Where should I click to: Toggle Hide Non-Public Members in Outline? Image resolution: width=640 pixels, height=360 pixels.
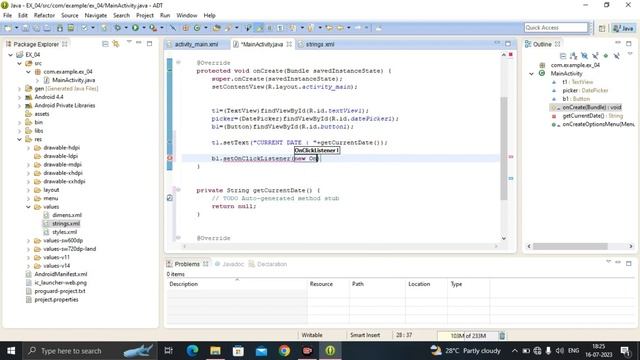tap(606, 56)
